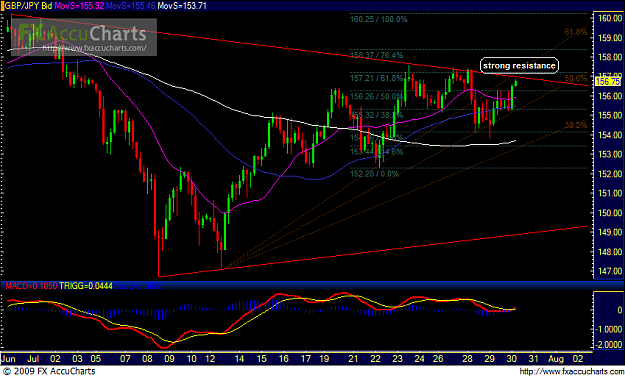The image size is (625, 378).
Task: Open the fxaccucharts.com link at bottom right
Action: click(x=571, y=372)
